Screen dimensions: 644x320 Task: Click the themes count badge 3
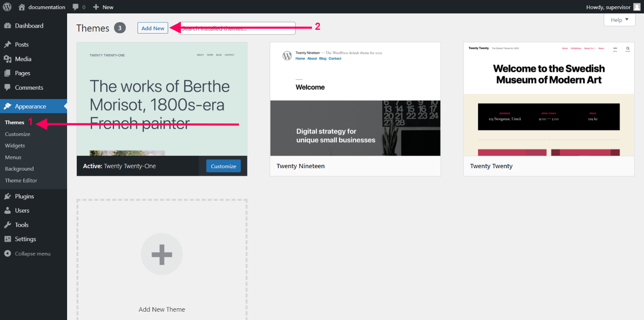(120, 28)
